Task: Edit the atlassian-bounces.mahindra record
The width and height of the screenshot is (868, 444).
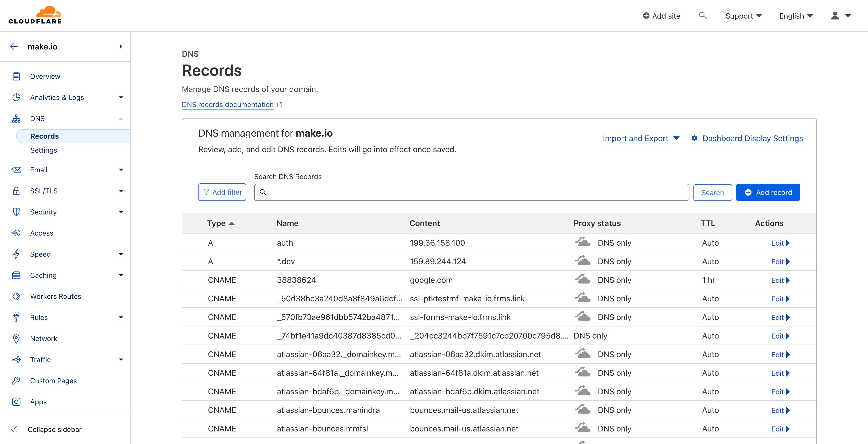Action: click(780, 410)
